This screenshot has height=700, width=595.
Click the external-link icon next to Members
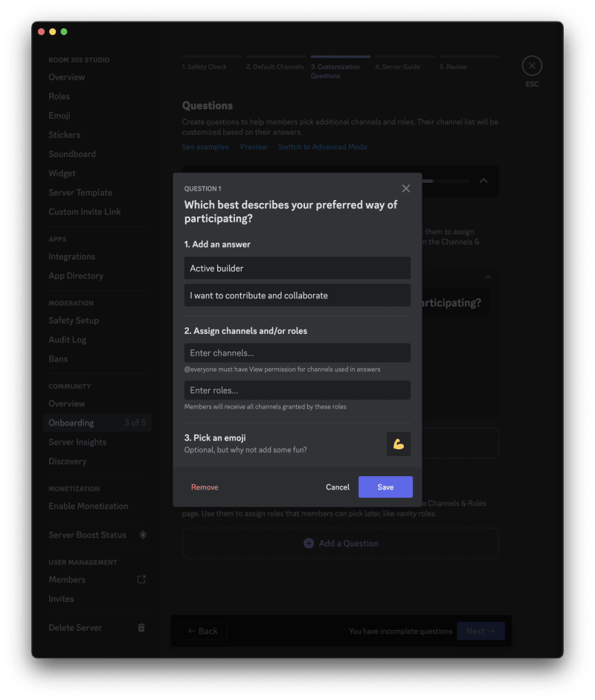[141, 579]
